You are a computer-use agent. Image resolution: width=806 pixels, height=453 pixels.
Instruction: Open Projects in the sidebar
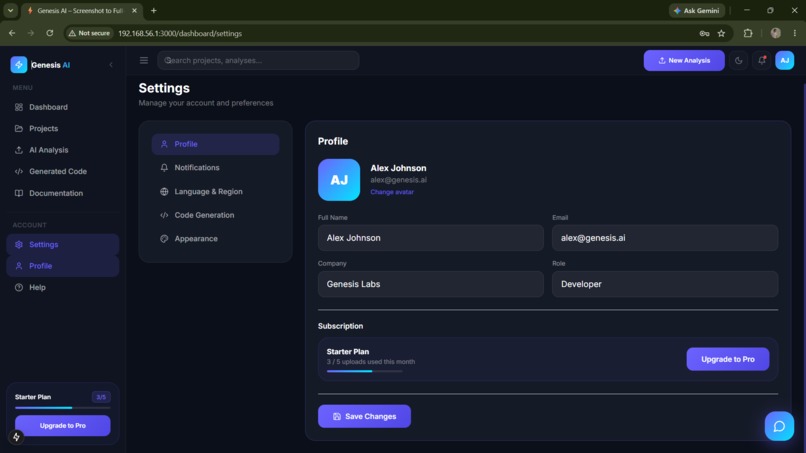(63, 129)
